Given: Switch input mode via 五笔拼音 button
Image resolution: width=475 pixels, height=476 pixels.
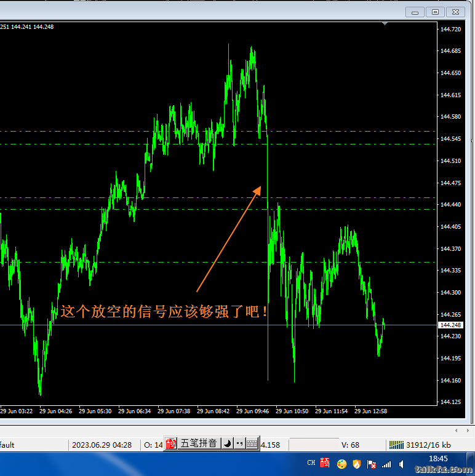Looking at the screenshot, I should [x=199, y=443].
